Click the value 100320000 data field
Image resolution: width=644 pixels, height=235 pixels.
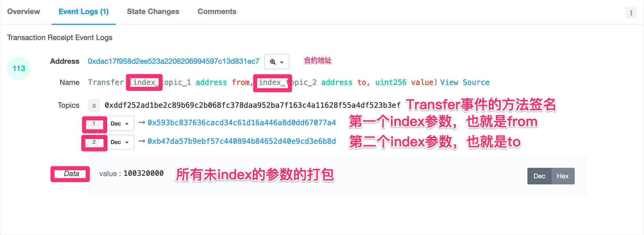131,173
